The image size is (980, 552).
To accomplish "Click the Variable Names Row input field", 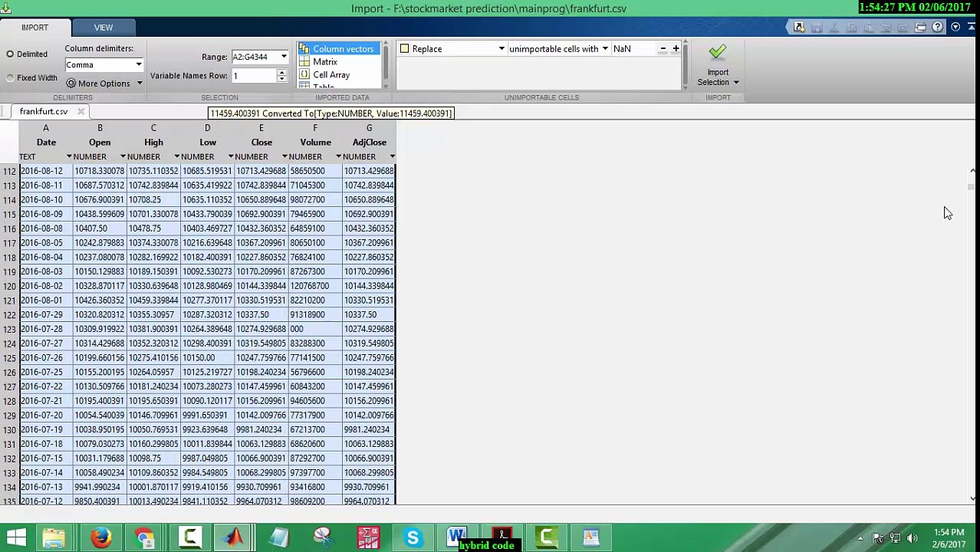I will pyautogui.click(x=254, y=76).
